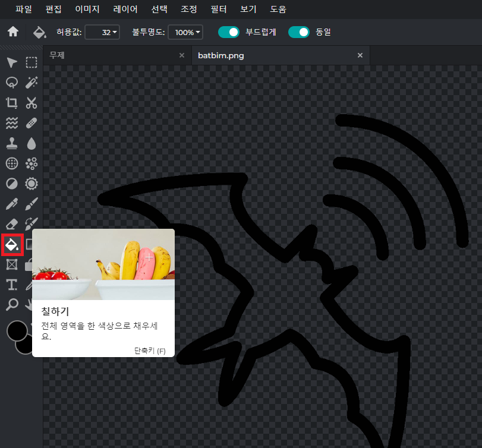The height and width of the screenshot is (448, 482).
Task: Close the 무제 document tab
Action: click(x=182, y=55)
